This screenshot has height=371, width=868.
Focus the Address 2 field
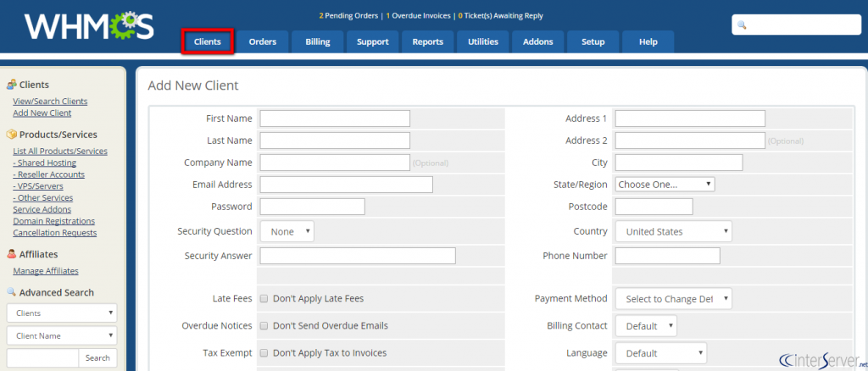[690, 141]
